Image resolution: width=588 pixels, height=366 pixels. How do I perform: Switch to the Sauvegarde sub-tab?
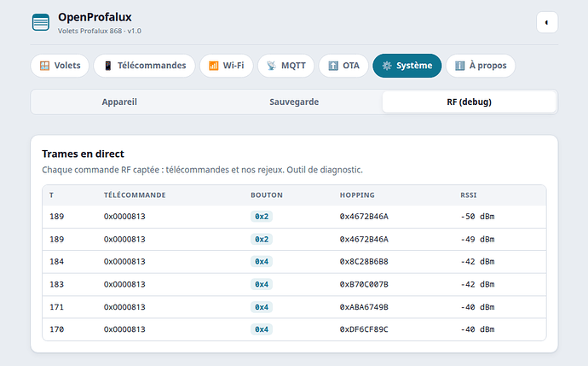pos(294,102)
